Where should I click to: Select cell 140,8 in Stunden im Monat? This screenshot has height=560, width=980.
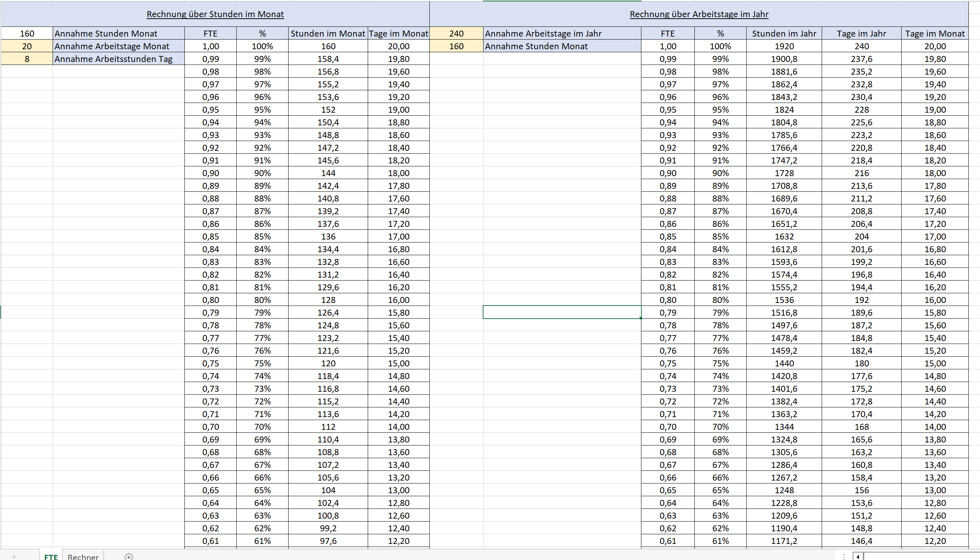(328, 198)
